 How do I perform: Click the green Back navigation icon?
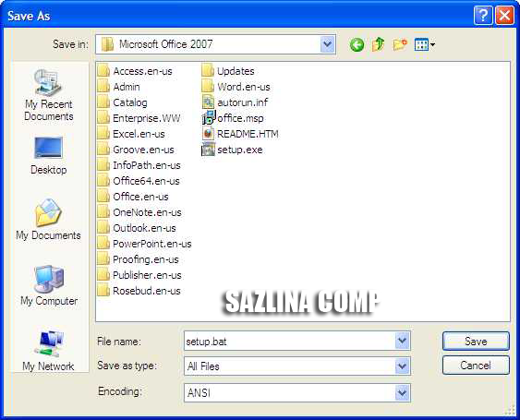point(357,44)
